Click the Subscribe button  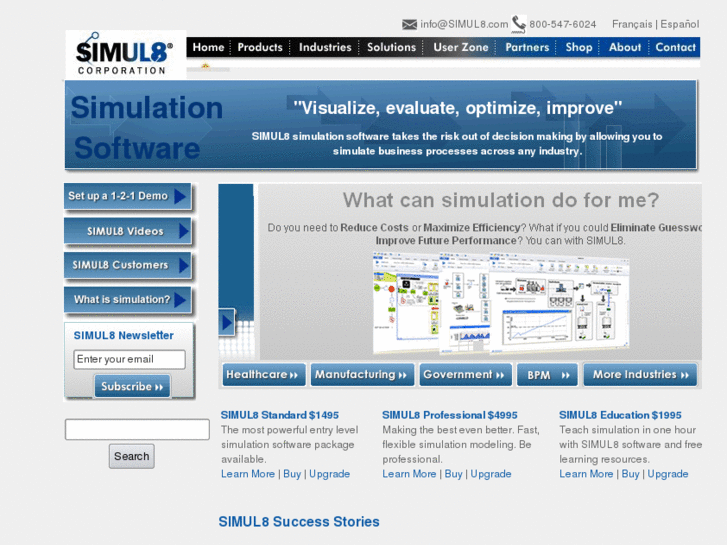click(x=132, y=386)
